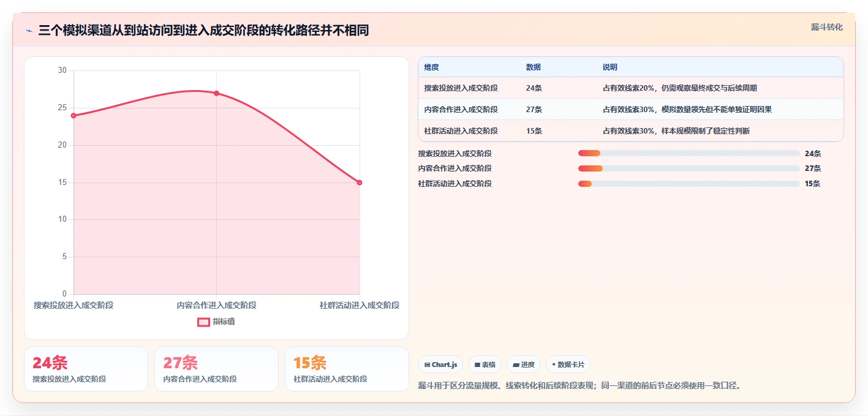Viewport: 868px width, 416px height.
Task: Click the y-axis value 20
Action: pos(62,145)
